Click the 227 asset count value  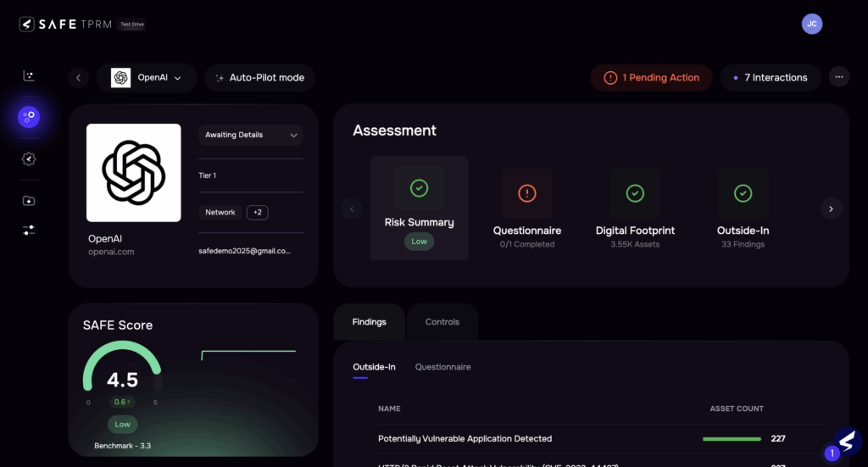click(778, 439)
